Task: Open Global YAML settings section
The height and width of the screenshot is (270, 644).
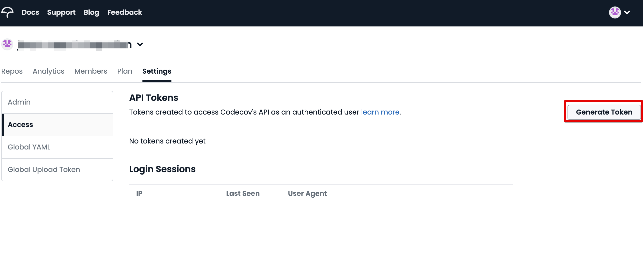Action: 57,147
